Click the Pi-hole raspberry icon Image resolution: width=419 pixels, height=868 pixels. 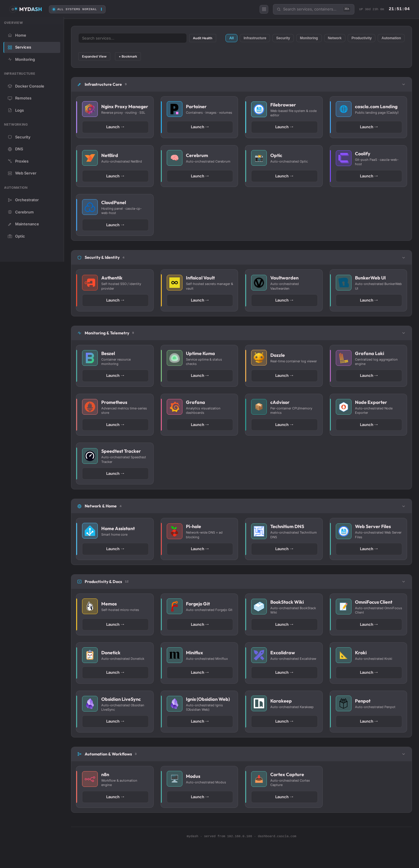pos(174,531)
